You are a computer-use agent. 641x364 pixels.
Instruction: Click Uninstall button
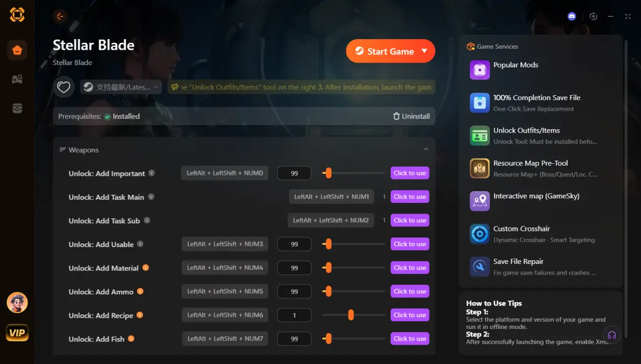point(412,116)
